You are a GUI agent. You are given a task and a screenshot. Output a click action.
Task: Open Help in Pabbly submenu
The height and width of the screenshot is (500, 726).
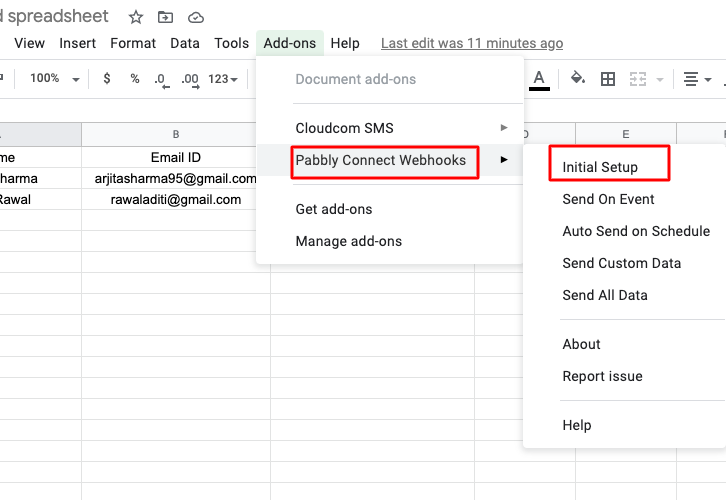[625, 425]
